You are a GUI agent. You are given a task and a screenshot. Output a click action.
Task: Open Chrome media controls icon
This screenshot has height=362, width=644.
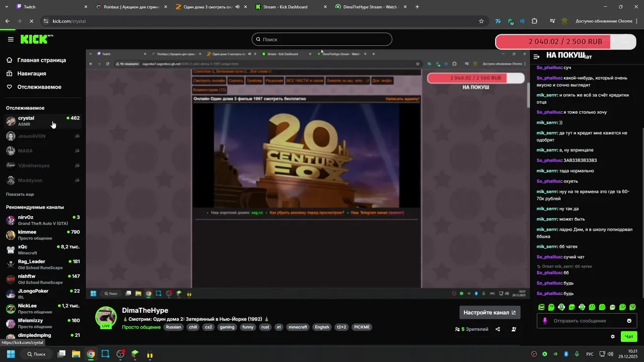tap(552, 21)
